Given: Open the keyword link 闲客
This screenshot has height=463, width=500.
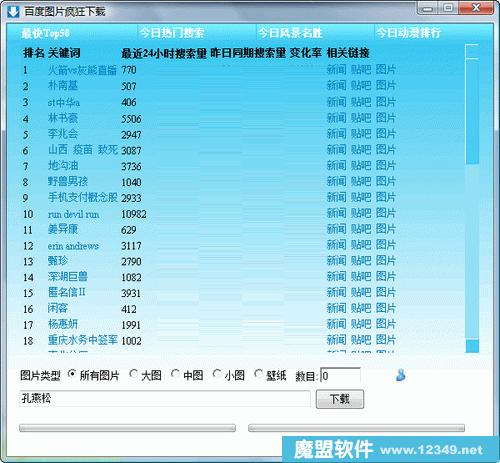Looking at the screenshot, I should coord(58,309).
